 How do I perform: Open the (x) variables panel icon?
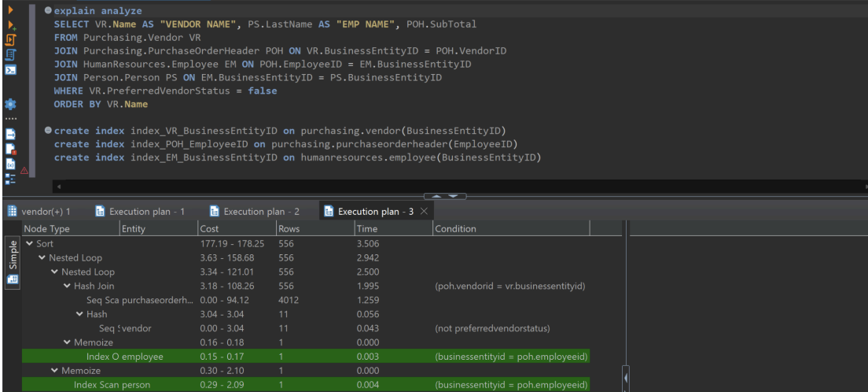pos(10,164)
